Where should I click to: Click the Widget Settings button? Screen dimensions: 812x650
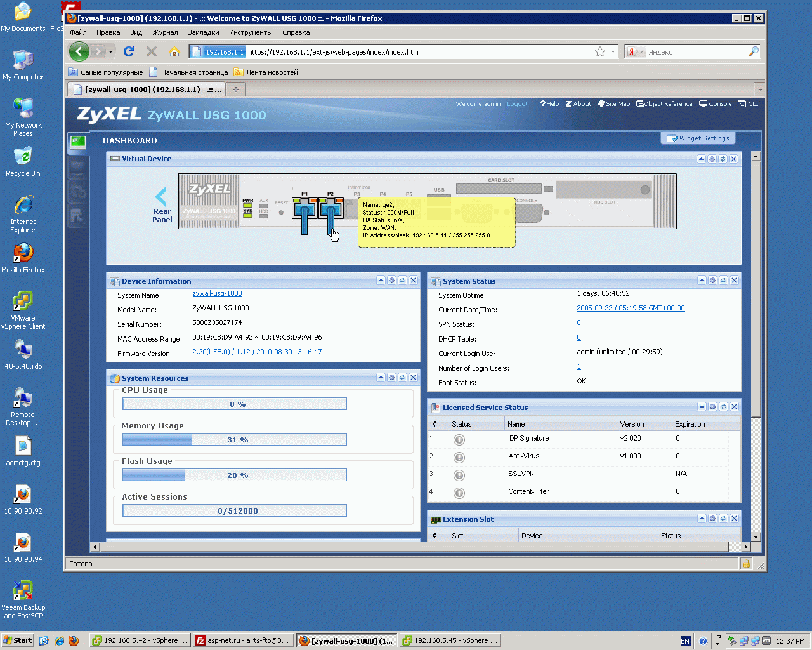click(x=698, y=138)
